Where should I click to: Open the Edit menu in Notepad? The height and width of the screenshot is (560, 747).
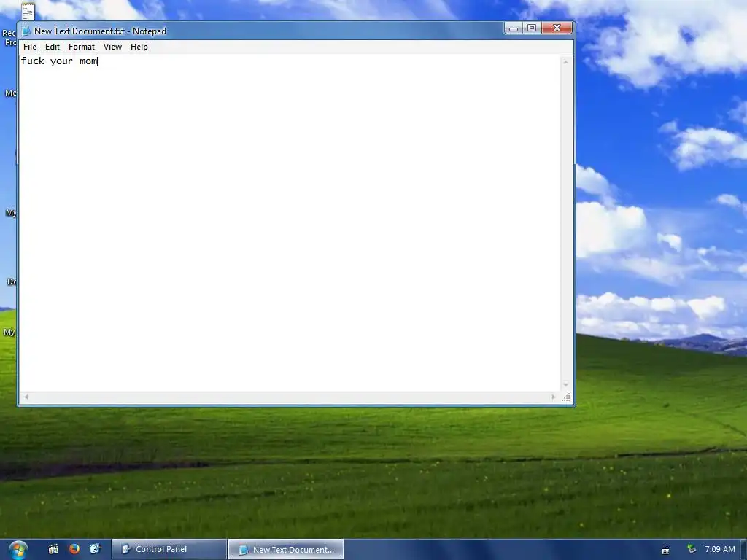tap(53, 47)
